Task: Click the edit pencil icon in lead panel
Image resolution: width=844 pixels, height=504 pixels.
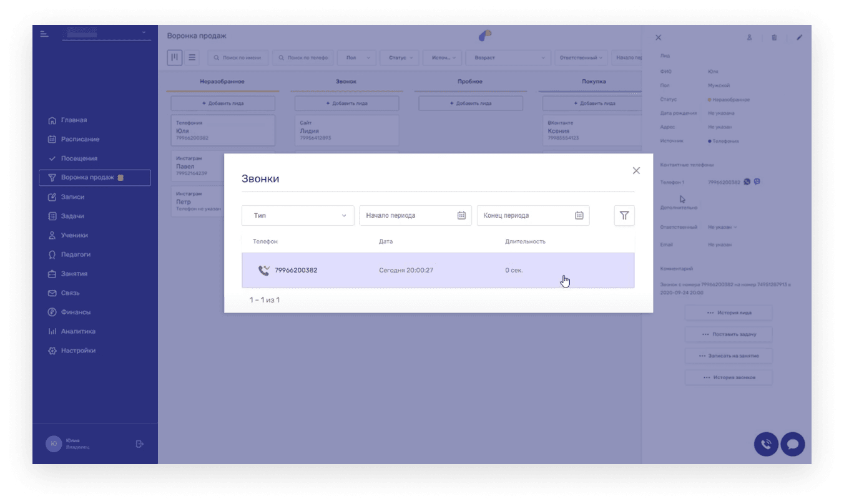Action: [x=799, y=37]
